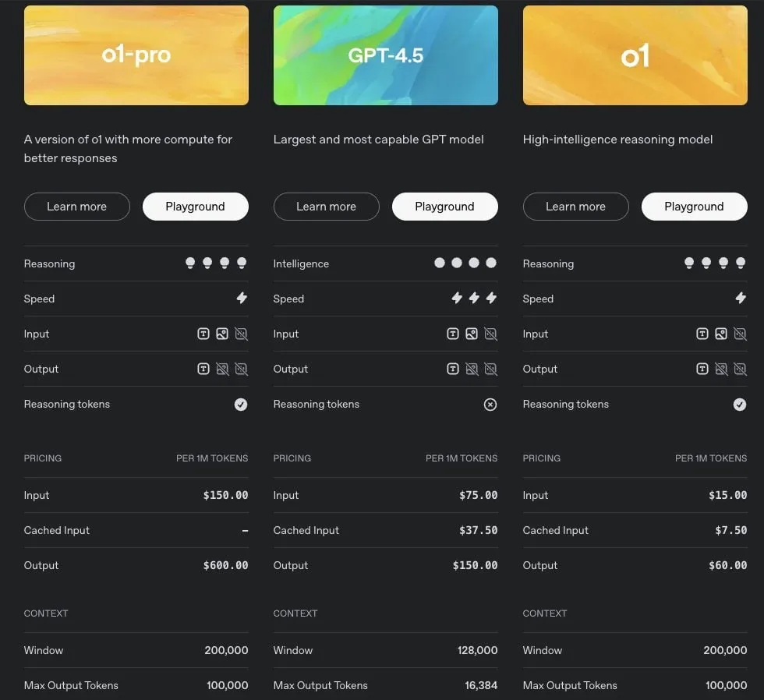Click o1-pro Reasoning tokens checkmark icon
The image size is (764, 700).
click(x=241, y=405)
